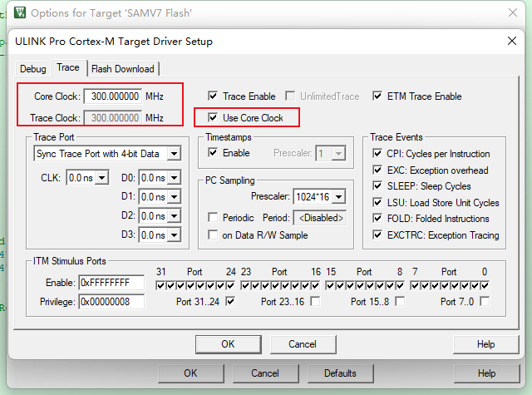
Task: Click the Core Clock input field
Action: [115, 96]
